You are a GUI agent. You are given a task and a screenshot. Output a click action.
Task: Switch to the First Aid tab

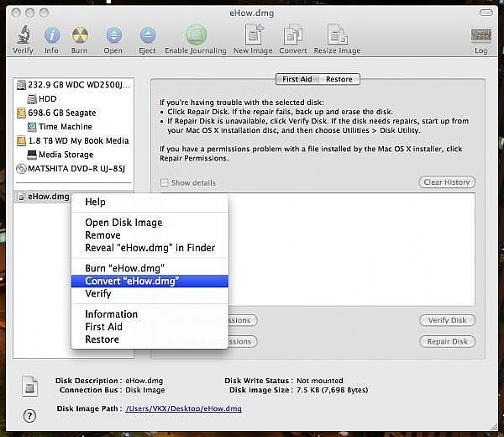pos(297,79)
